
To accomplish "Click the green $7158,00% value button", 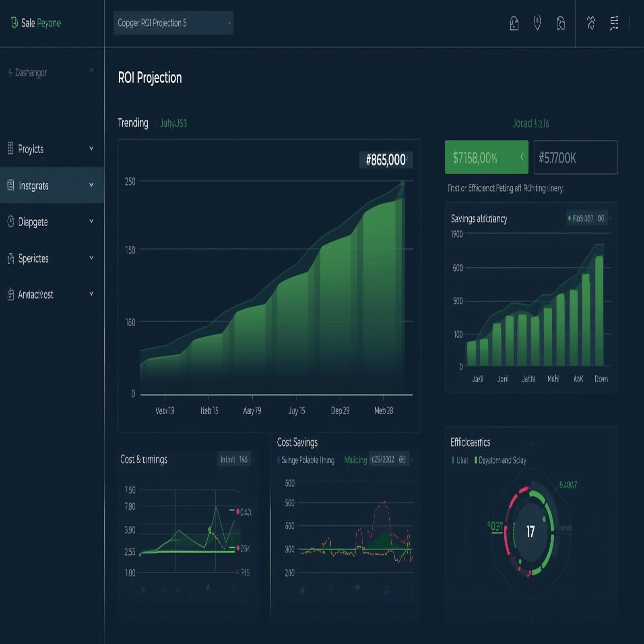I will (486, 157).
